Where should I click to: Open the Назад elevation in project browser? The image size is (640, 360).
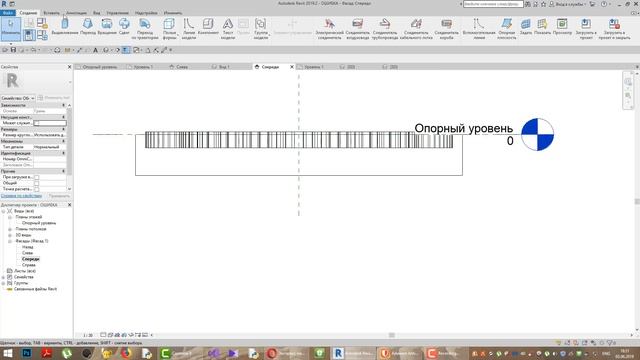click(x=28, y=247)
